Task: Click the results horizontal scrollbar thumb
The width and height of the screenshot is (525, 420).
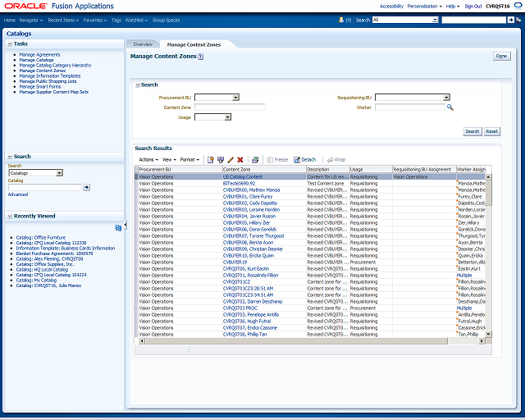Action: [296, 341]
